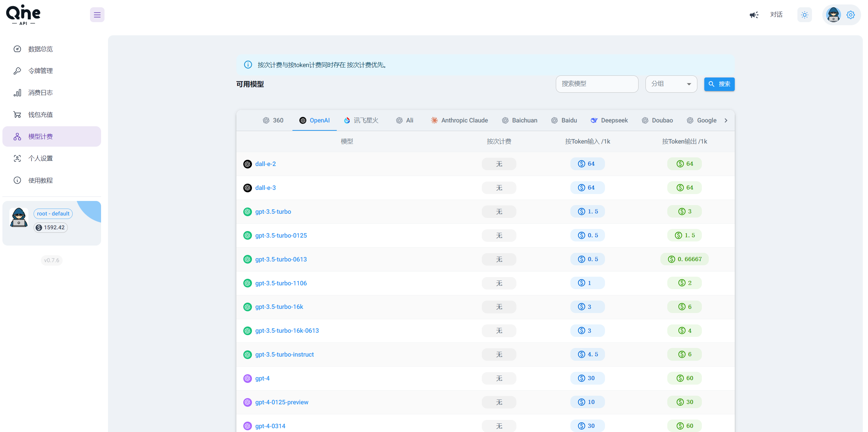Open the Baichuan provider tab
The width and height of the screenshot is (868, 432).
coord(519,120)
